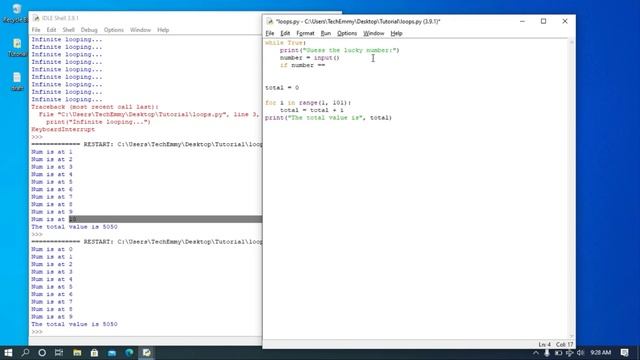
Task: Click the active IDLE Python taskbar icon
Action: click(147, 353)
